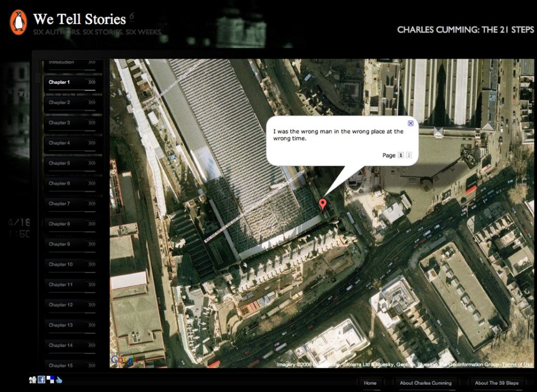This screenshot has height=392, width=537.
Task: Jump to Chapter 9
Action: pos(72,245)
